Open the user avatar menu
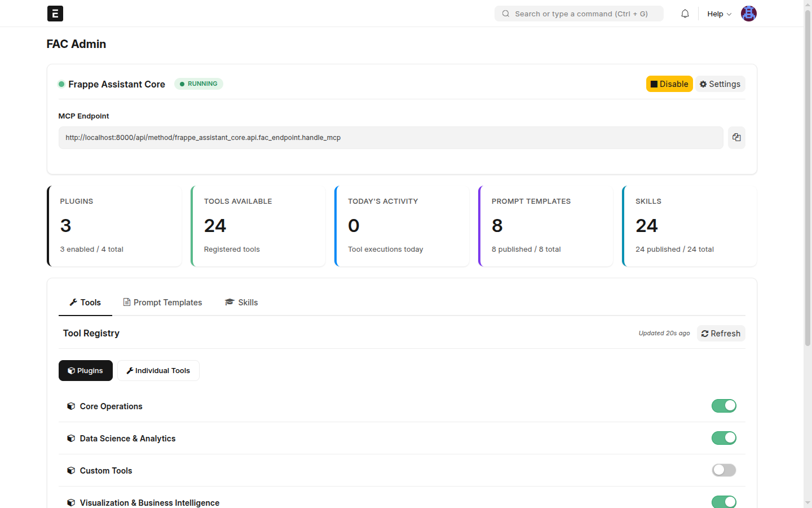The width and height of the screenshot is (812, 508). [748, 14]
